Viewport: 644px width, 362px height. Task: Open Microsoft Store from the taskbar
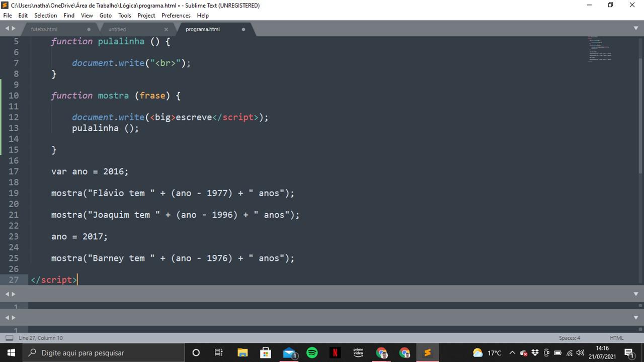click(266, 352)
